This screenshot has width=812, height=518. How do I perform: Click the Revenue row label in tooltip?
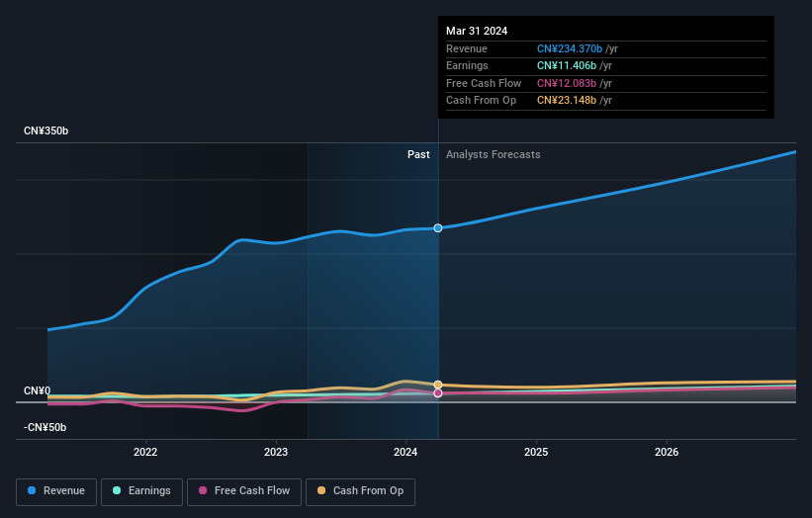[x=467, y=48]
